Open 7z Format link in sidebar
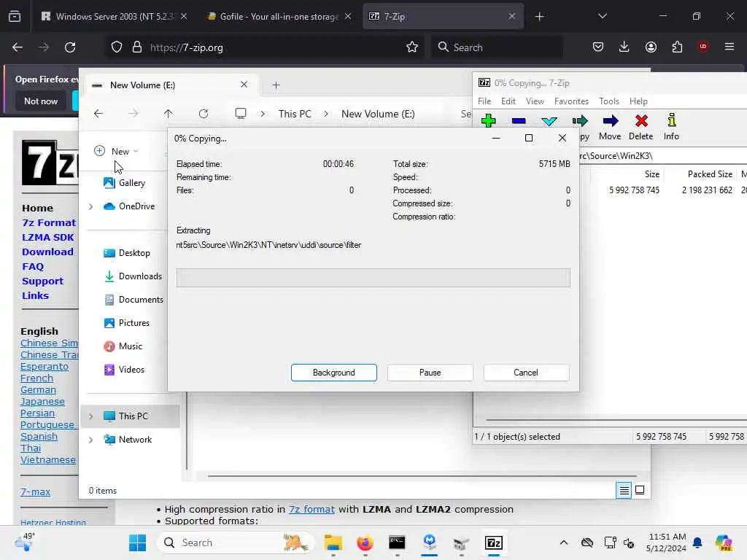 click(49, 223)
